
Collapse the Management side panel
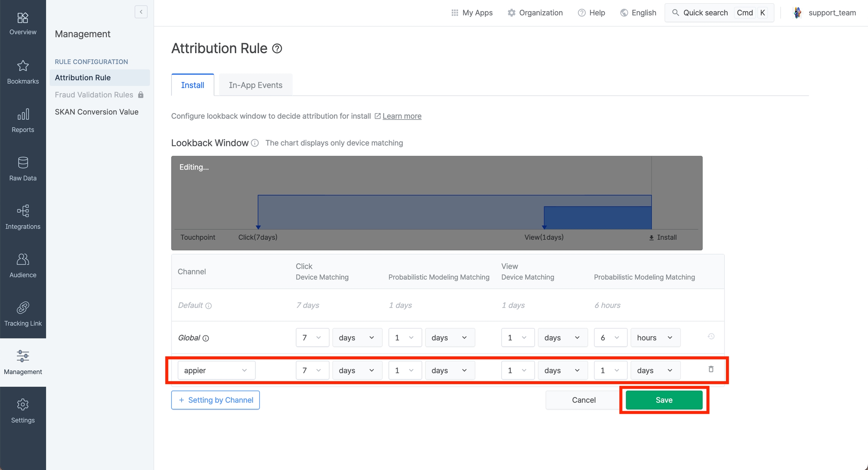tap(141, 12)
